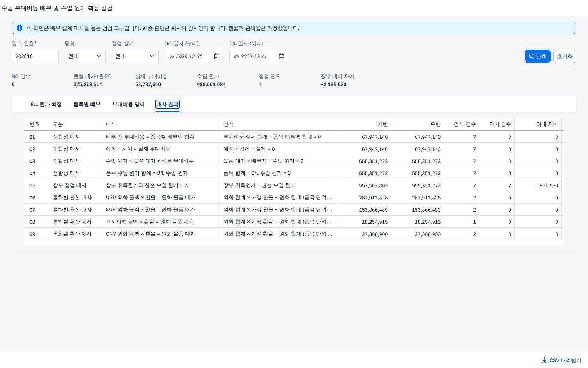Click the info icon in the notice banner
This screenshot has width=588, height=368.
[x=19, y=28]
